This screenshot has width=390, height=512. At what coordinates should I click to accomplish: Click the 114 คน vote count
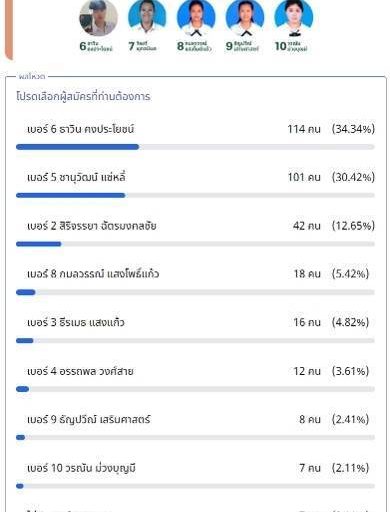pyautogui.click(x=304, y=129)
